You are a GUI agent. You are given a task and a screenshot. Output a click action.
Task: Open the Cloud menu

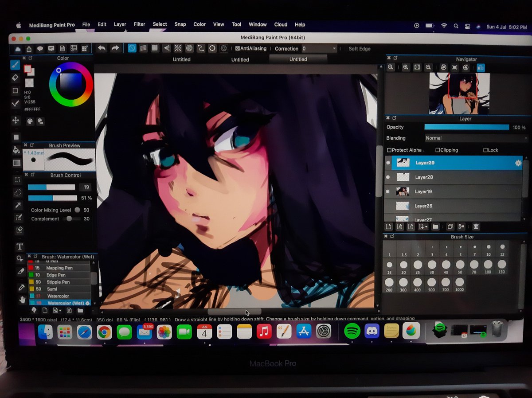click(x=281, y=25)
